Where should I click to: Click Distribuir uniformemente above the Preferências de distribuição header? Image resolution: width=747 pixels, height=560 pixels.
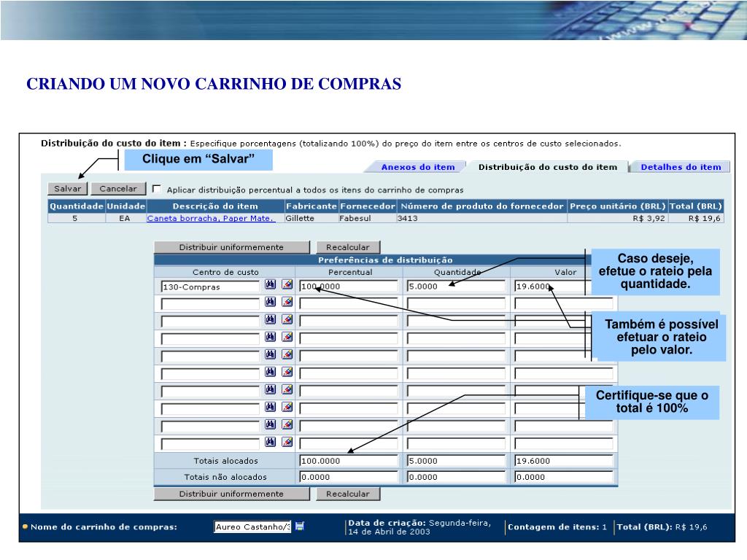[x=231, y=247]
